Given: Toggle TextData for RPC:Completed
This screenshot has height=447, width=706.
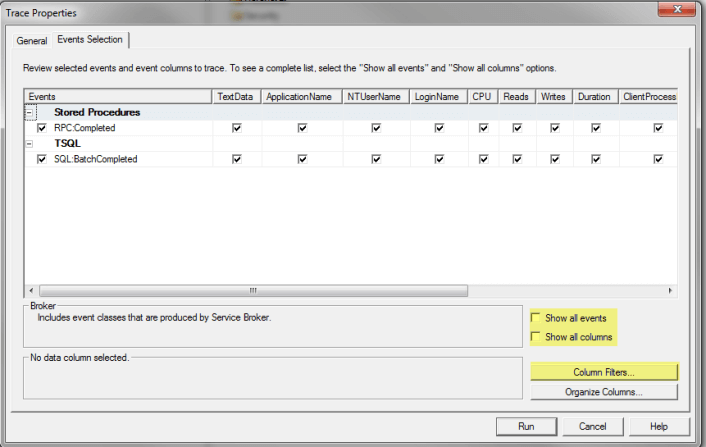Looking at the screenshot, I should pos(237,128).
